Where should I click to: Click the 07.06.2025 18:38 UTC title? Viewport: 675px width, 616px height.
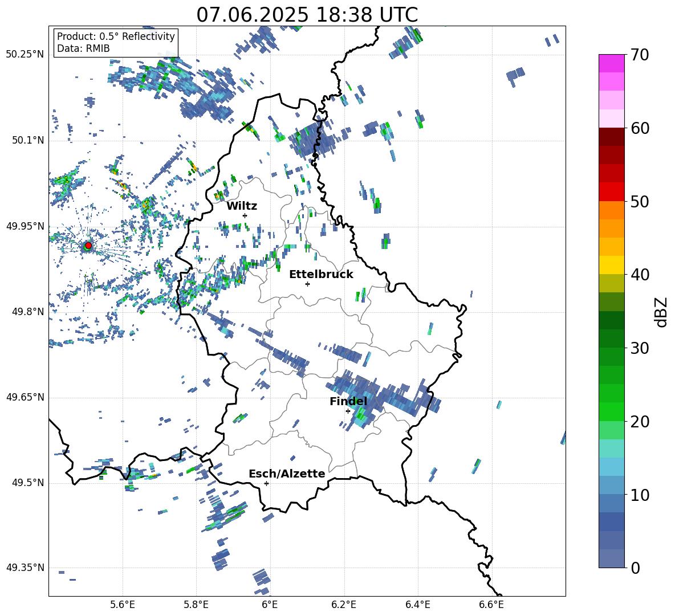(307, 15)
